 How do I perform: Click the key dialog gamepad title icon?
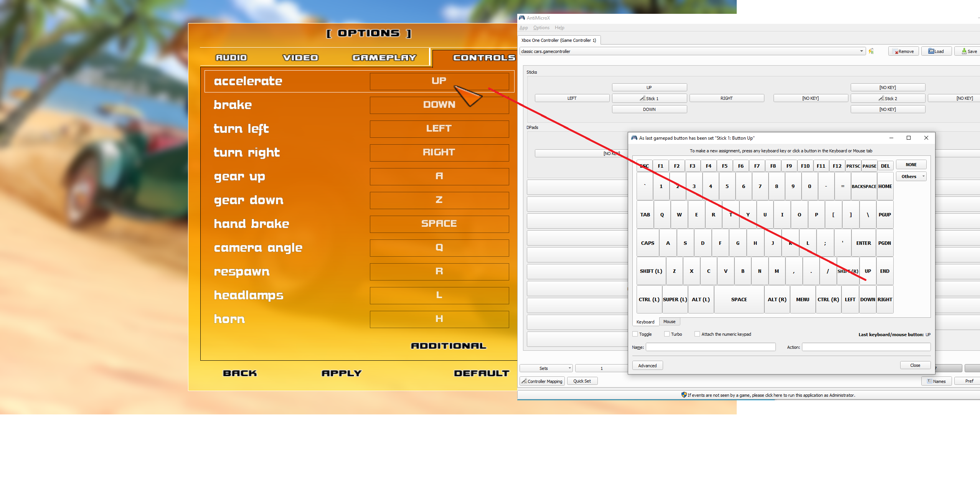(x=634, y=138)
